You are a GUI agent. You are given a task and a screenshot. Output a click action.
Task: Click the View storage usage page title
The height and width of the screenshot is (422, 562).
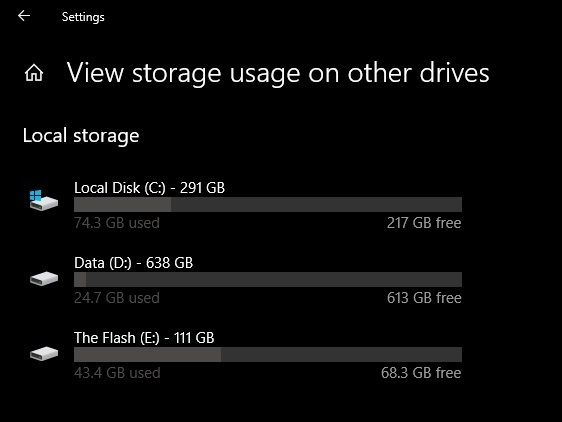coord(278,73)
